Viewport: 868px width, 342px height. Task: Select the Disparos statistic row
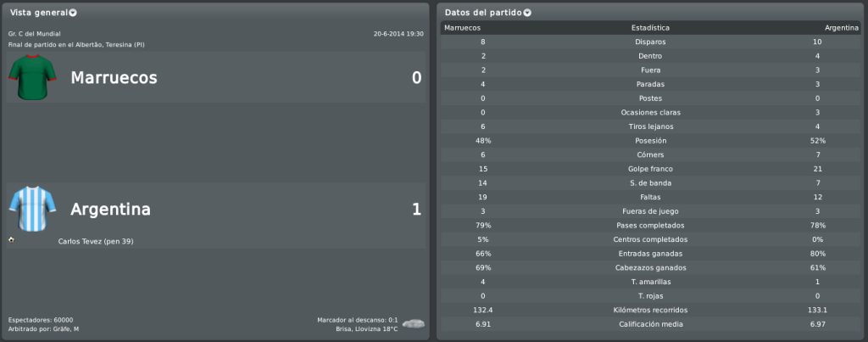click(x=650, y=42)
